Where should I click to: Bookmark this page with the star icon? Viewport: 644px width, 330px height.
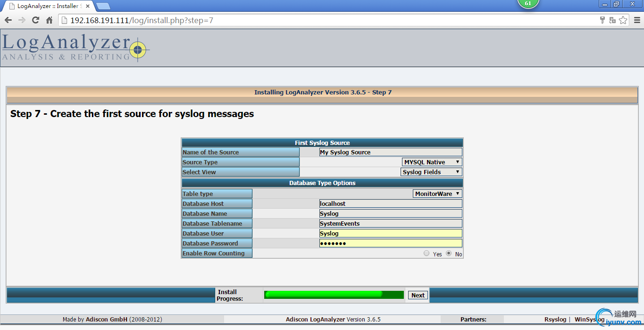click(623, 20)
